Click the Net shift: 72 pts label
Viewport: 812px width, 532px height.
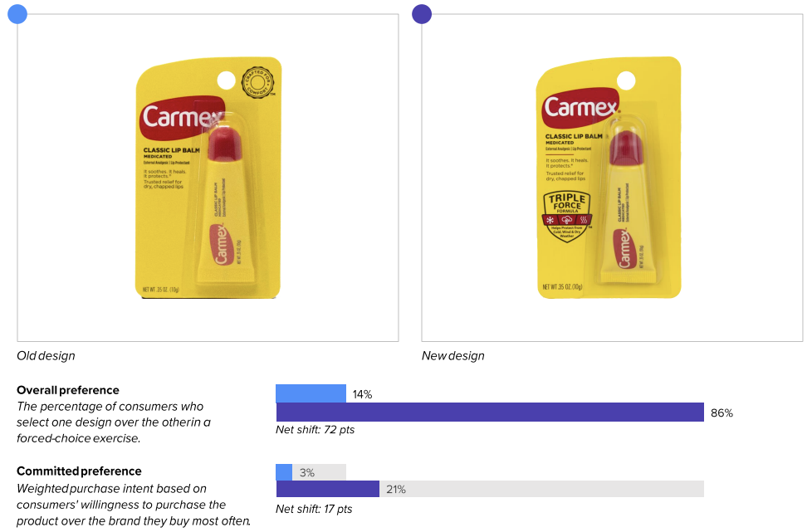coord(315,430)
